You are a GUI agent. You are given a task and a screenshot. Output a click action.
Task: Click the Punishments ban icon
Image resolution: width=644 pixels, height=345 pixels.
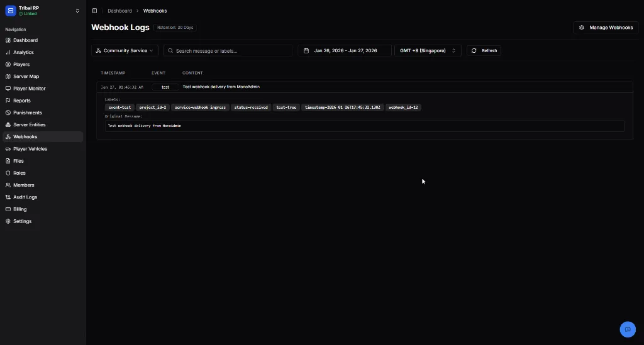click(x=8, y=113)
